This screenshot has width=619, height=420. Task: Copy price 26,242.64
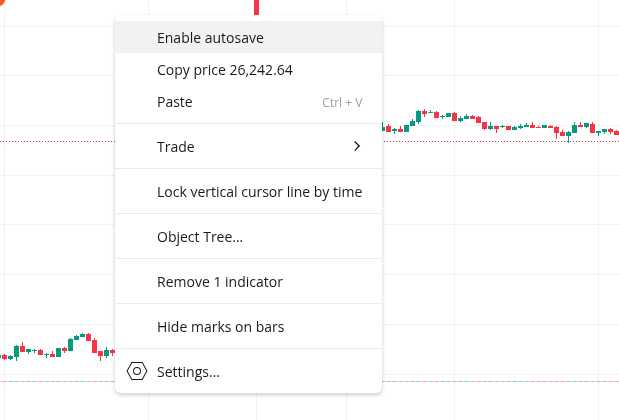tap(224, 70)
